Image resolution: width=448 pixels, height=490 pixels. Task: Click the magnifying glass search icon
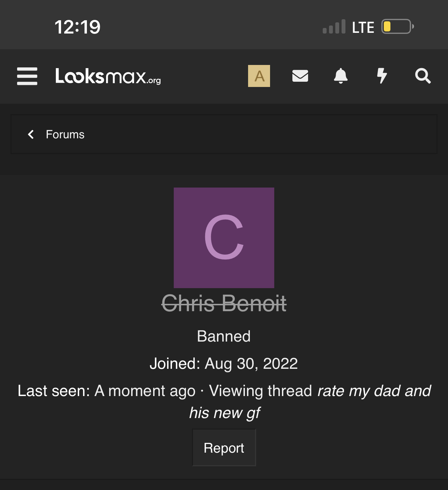coord(423,76)
